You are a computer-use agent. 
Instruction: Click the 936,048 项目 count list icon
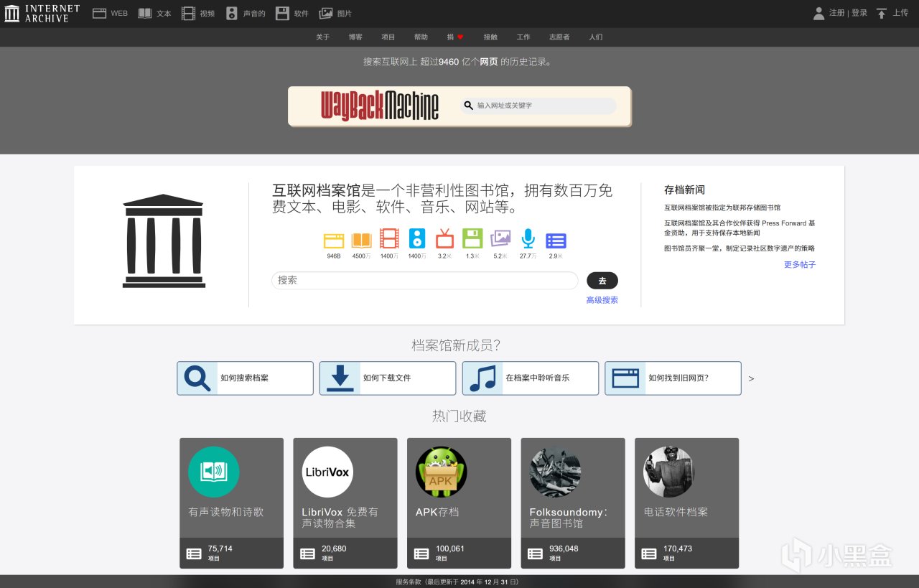[x=535, y=554]
